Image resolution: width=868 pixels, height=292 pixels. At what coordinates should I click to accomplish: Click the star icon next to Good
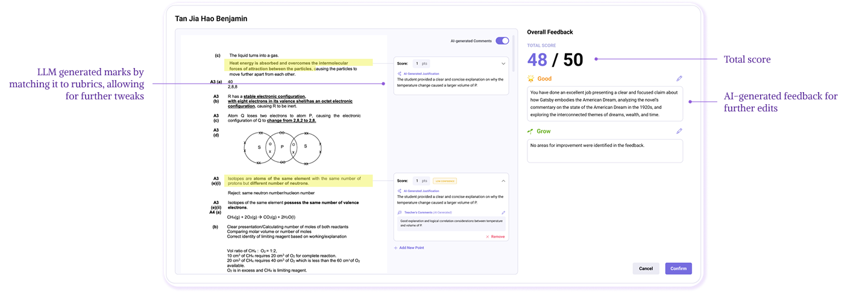click(x=531, y=78)
